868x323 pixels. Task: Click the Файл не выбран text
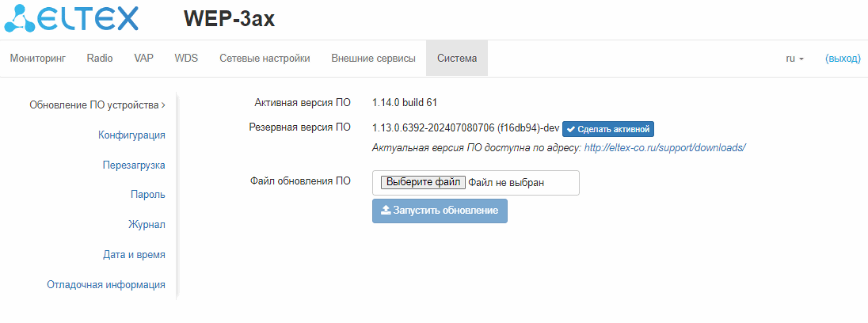tap(507, 182)
